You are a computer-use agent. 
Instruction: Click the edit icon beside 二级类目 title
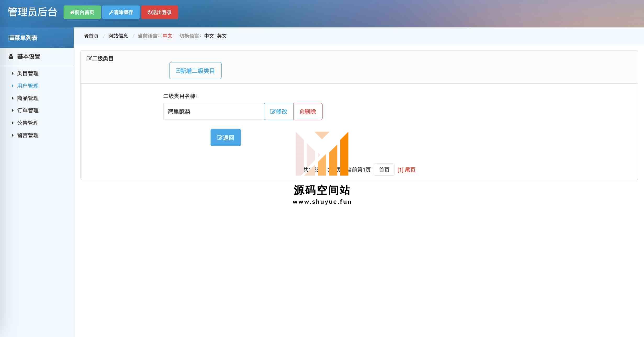point(89,59)
